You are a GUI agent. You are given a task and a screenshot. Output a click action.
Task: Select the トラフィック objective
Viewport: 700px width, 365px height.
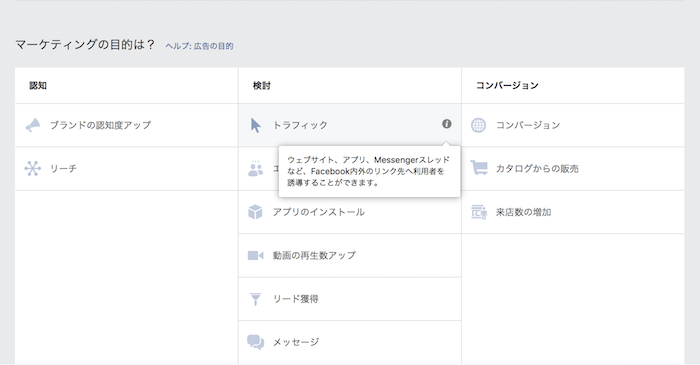tap(350, 125)
